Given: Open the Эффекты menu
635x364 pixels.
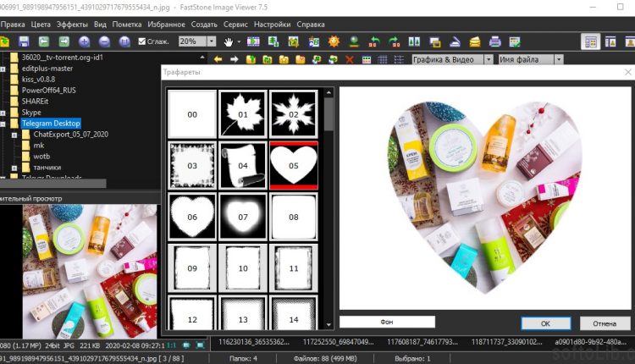Looking at the screenshot, I should pos(72,25).
